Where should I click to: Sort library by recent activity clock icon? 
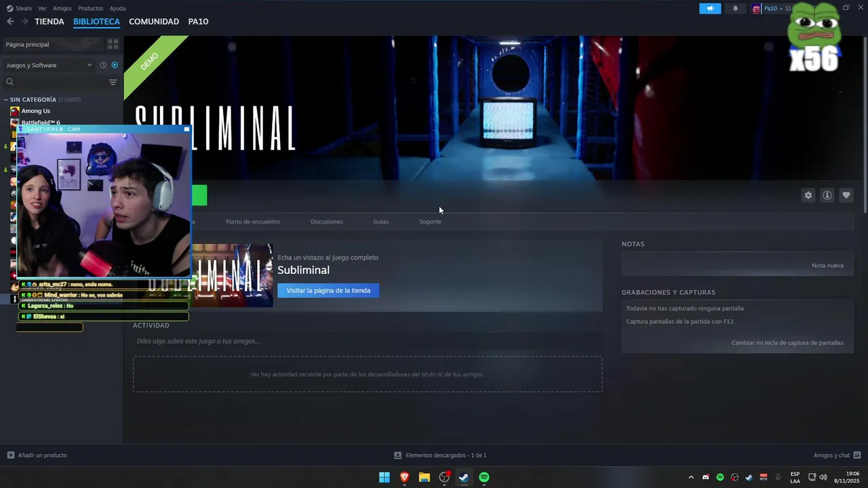tap(103, 65)
